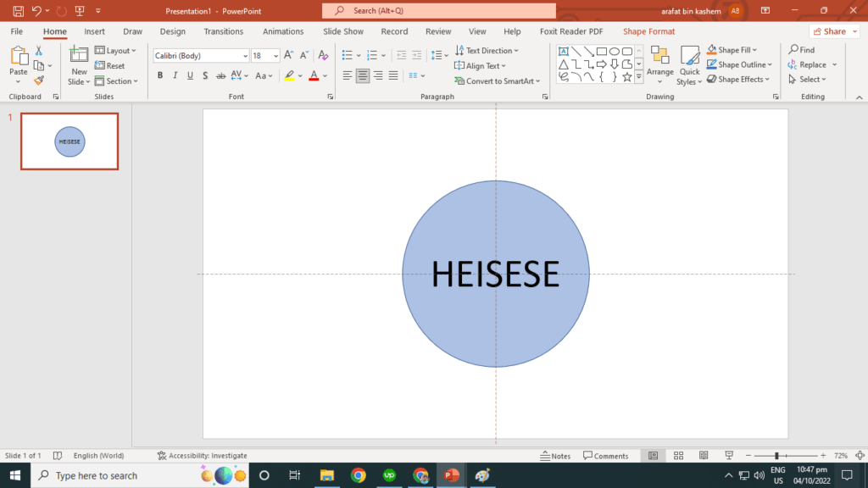Click the Cut icon in Clipboard group

(x=39, y=50)
